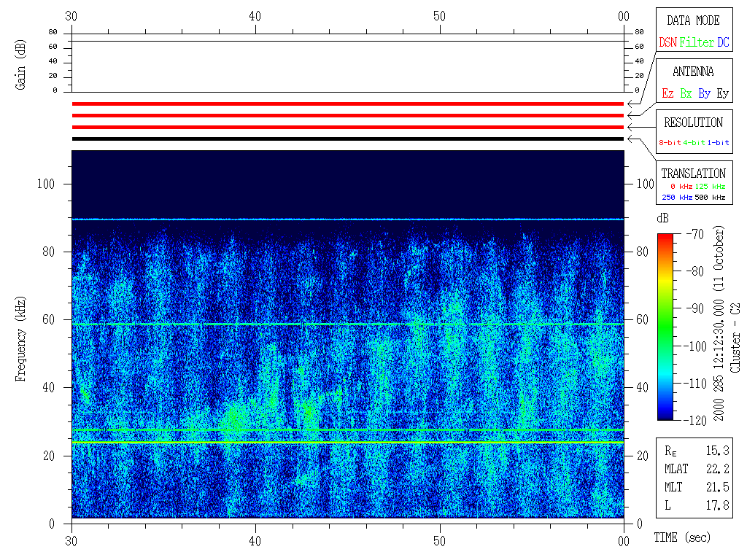This screenshot has height=560, width=747.
Task: Click the black translation indicator bar
Action: (x=347, y=139)
